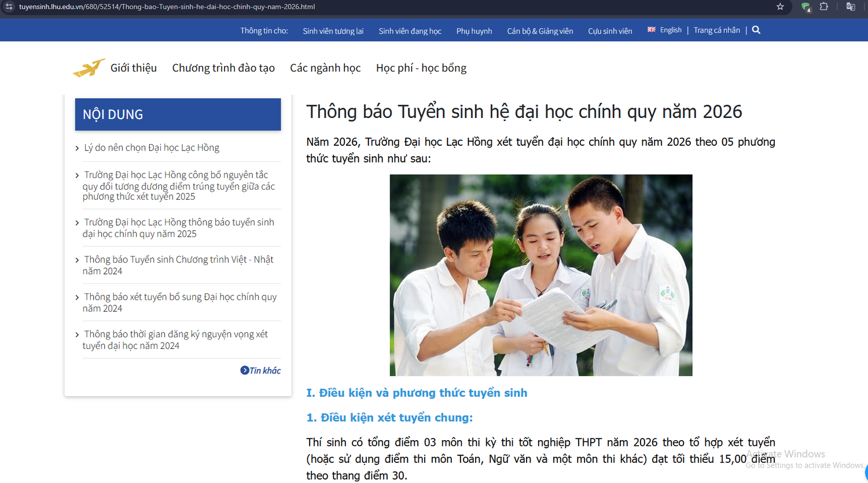868x483 pixels.
Task: Click the chevron beside Lý do nên chọn
Action: [77, 149]
